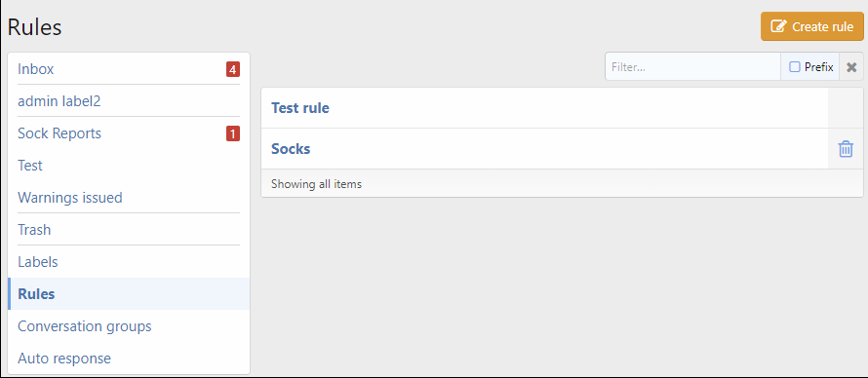The height and width of the screenshot is (378, 868).
Task: Open the Socks rule entry
Action: click(x=291, y=149)
